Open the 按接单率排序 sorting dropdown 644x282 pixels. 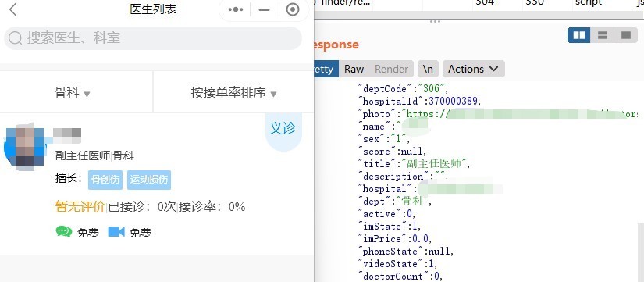(233, 93)
